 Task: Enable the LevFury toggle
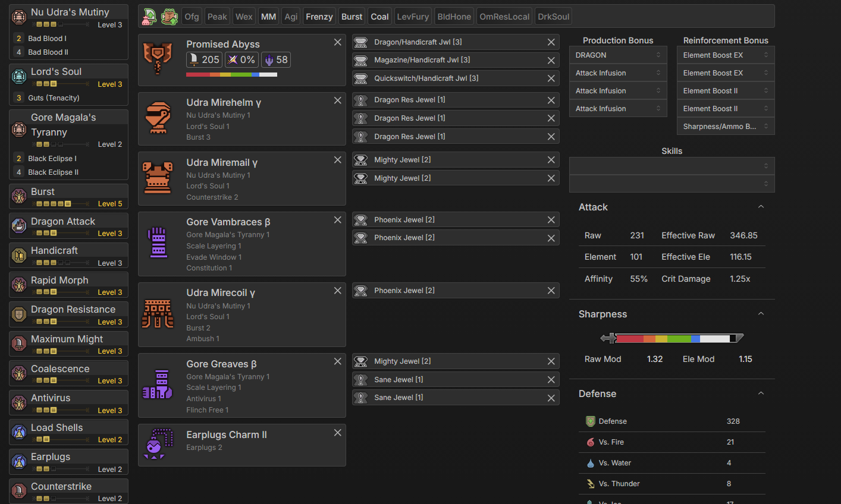[413, 17]
